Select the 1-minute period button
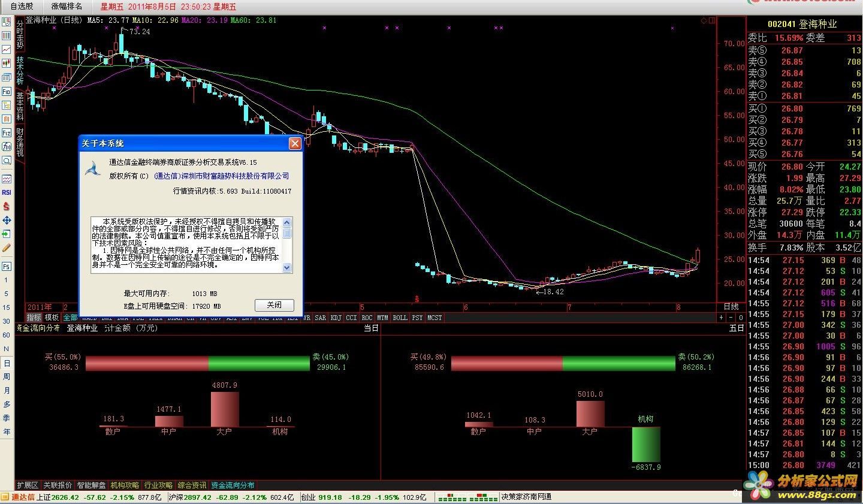863x504 pixels. (6, 280)
